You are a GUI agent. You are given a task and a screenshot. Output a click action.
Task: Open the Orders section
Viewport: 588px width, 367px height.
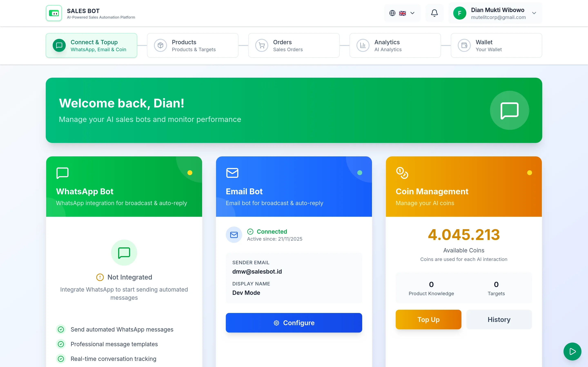pyautogui.click(x=294, y=45)
